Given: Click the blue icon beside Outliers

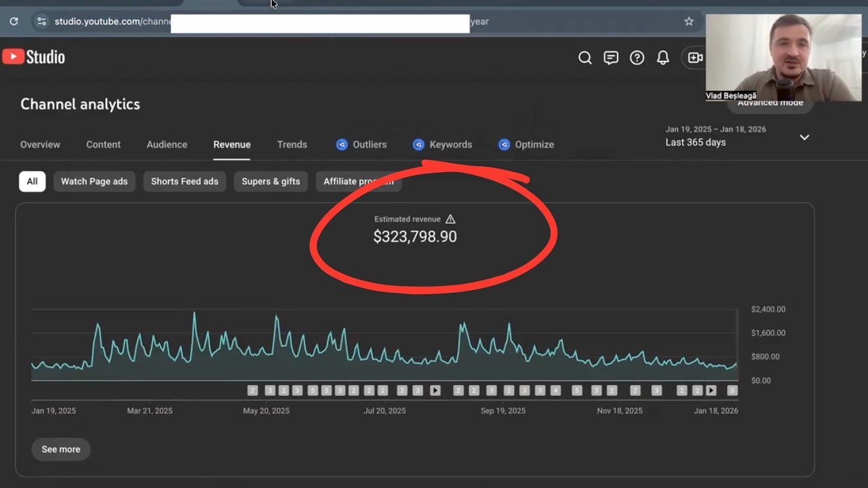Looking at the screenshot, I should [342, 144].
